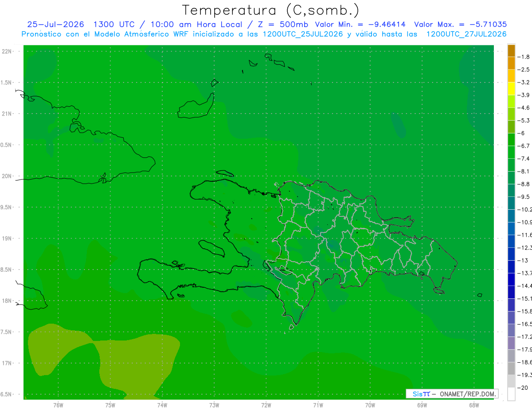Click the "21N" latitude axis label
This screenshot has height=411, width=532.
click(6, 114)
